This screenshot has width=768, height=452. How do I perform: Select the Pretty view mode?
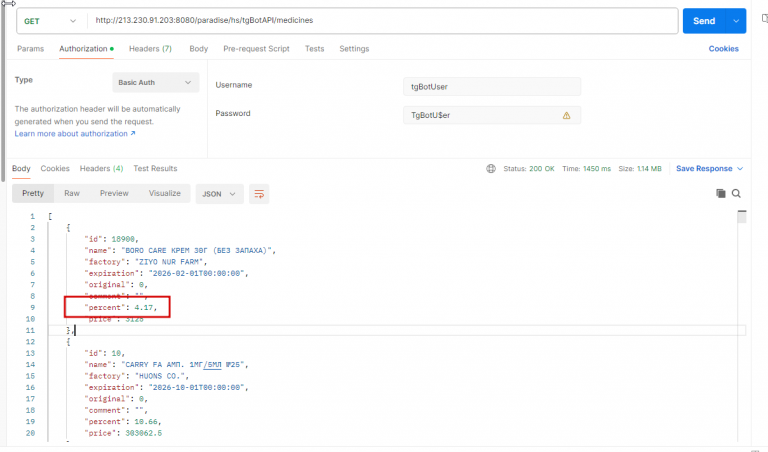coord(33,193)
